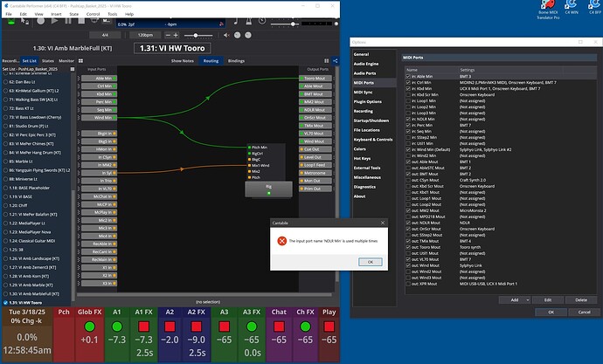The height and width of the screenshot is (364, 603).
Task: Open the grid view icon beside Monitor
Action: tap(80, 61)
